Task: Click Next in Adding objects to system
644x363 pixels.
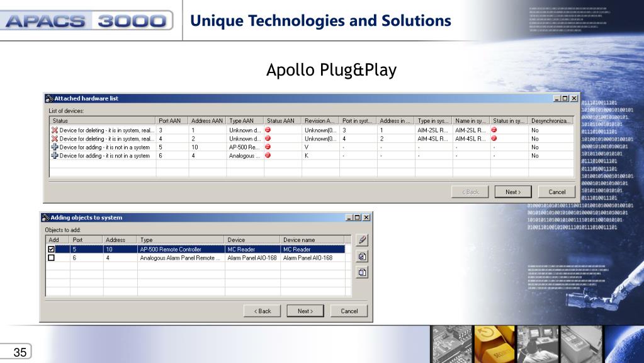Action: point(305,311)
